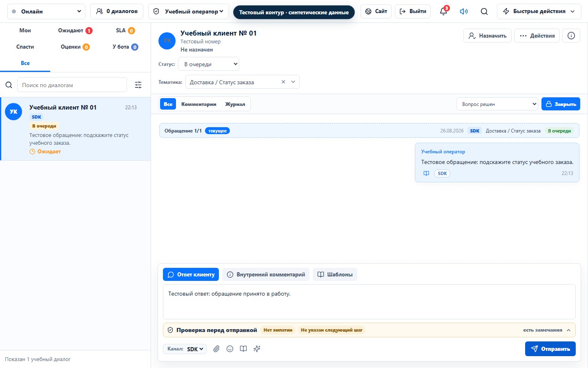588x368 pixels.
Task: Show the Журнал tab
Action: click(x=235, y=104)
